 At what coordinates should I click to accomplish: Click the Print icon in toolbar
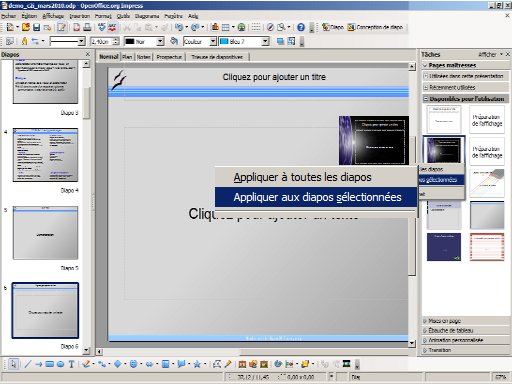[87, 27]
